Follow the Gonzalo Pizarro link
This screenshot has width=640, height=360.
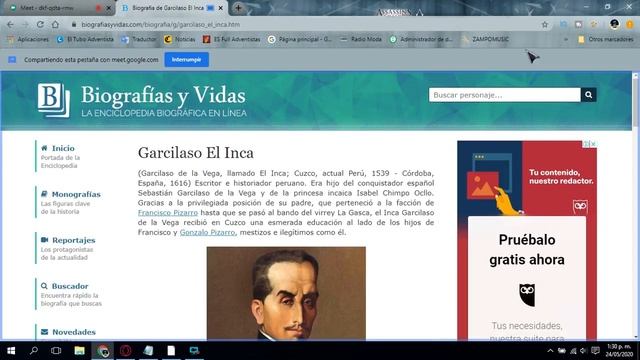(x=207, y=232)
